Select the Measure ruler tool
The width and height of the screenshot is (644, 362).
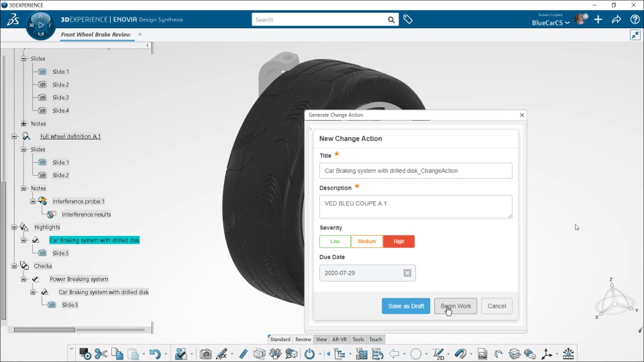point(243,354)
